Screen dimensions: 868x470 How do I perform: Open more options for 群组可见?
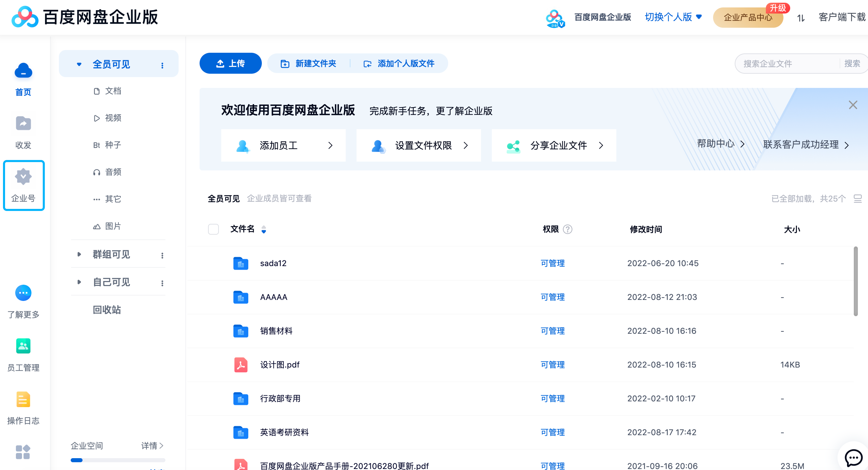coord(162,255)
